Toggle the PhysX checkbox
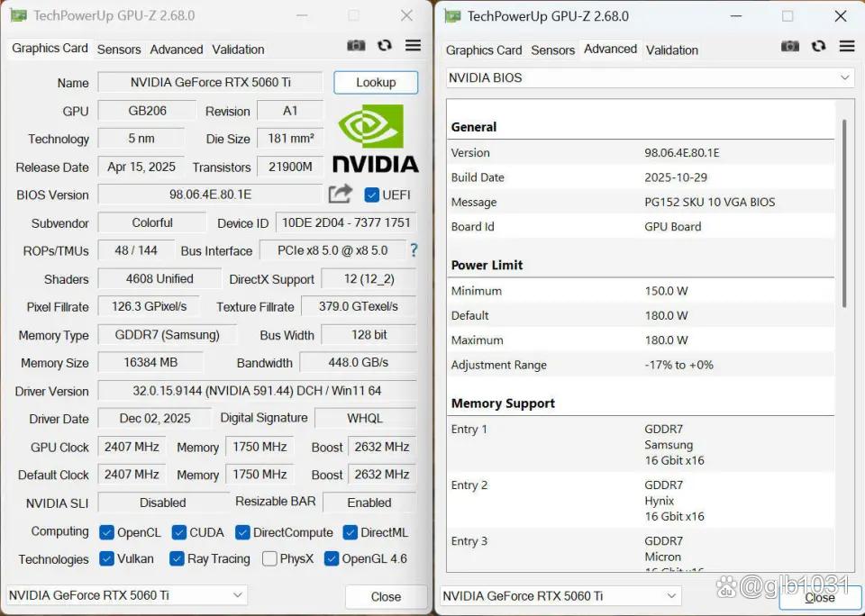The image size is (865, 616). (x=269, y=558)
